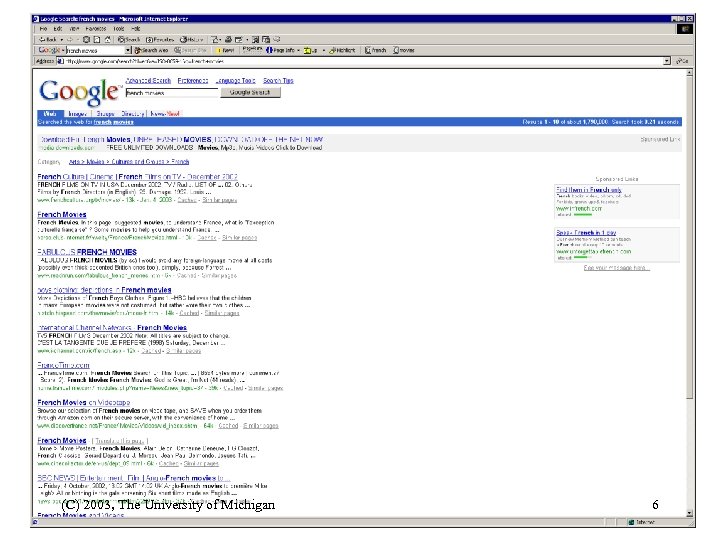The height and width of the screenshot is (540, 720).
Task: Expand the Google toolbar search box dropdown
Action: click(x=128, y=50)
